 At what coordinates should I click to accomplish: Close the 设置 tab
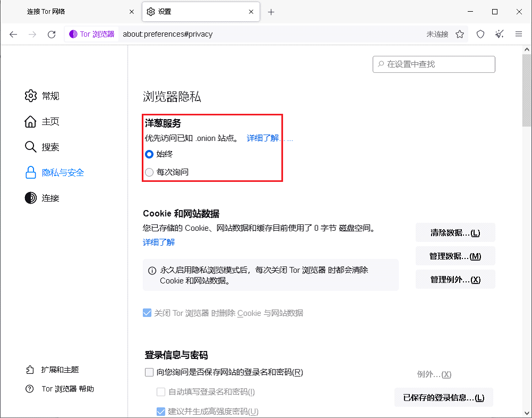(x=251, y=12)
